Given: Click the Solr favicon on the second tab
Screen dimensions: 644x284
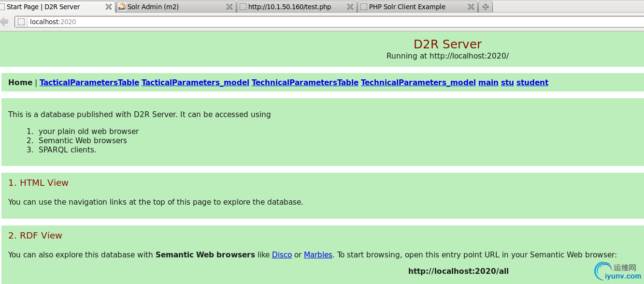Looking at the screenshot, I should tap(122, 7).
